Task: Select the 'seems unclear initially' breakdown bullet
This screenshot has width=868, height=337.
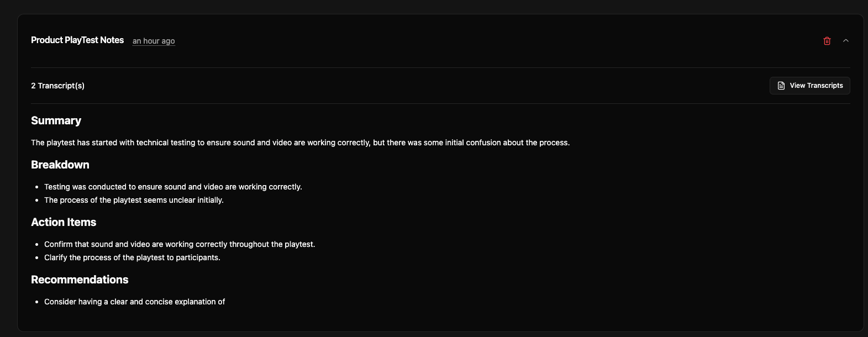Action: click(x=134, y=200)
